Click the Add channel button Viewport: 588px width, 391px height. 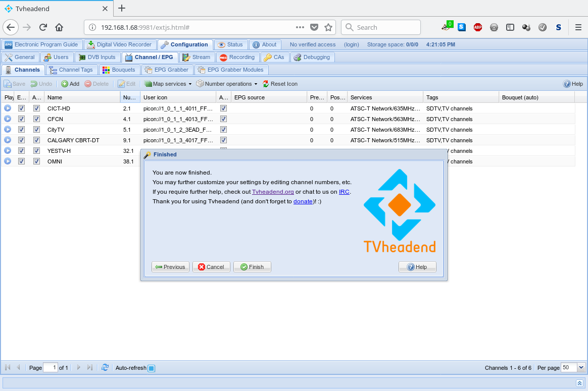coord(70,84)
